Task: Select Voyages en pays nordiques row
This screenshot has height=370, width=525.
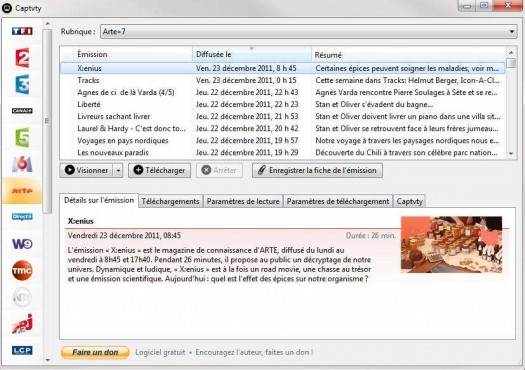Action: click(x=283, y=141)
